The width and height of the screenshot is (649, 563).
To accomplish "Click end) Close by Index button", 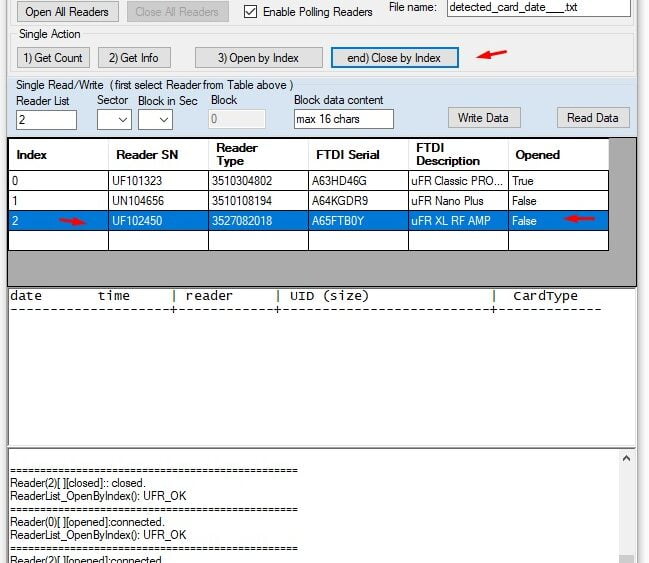I will pos(394,58).
